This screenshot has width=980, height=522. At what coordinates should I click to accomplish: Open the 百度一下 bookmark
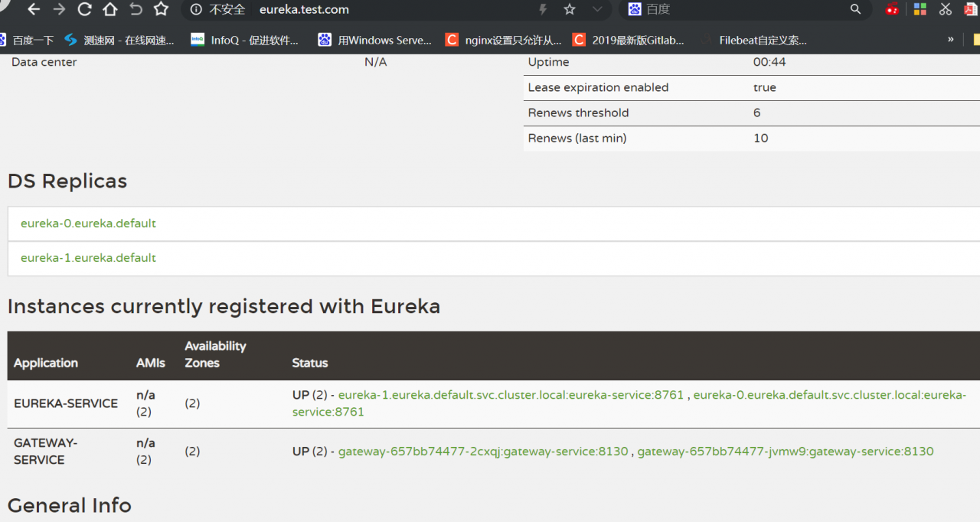(x=27, y=40)
